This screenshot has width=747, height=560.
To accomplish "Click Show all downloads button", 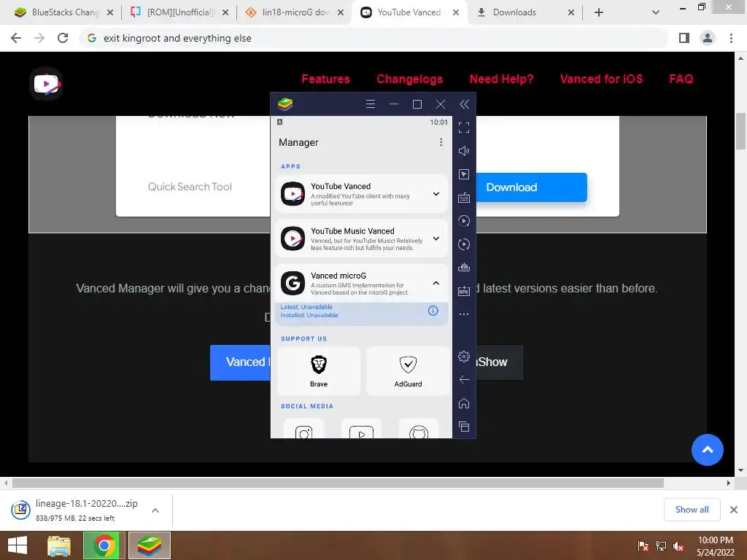I will pos(692,510).
